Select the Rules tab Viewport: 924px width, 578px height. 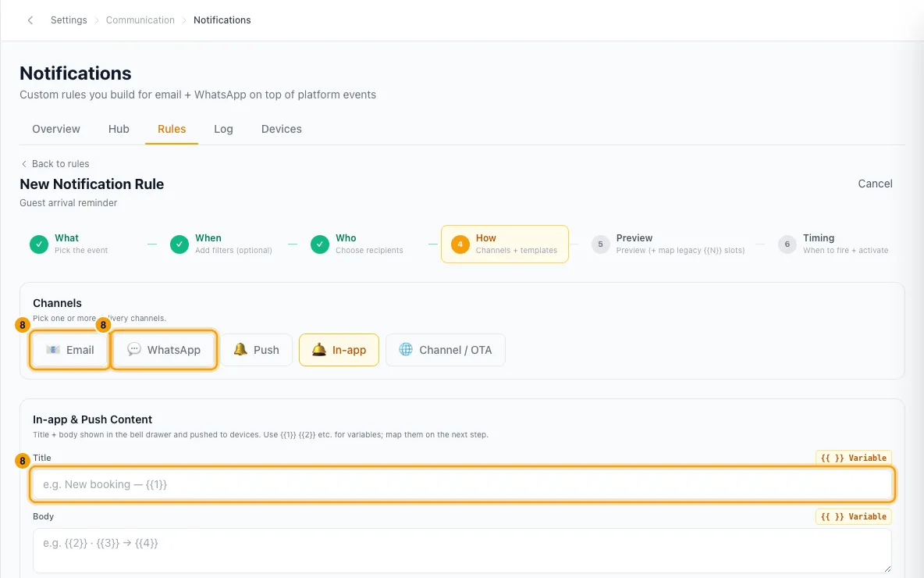tap(172, 129)
